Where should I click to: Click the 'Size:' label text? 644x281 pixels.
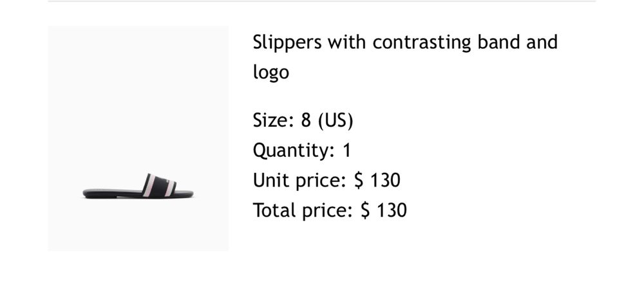pyautogui.click(x=274, y=120)
